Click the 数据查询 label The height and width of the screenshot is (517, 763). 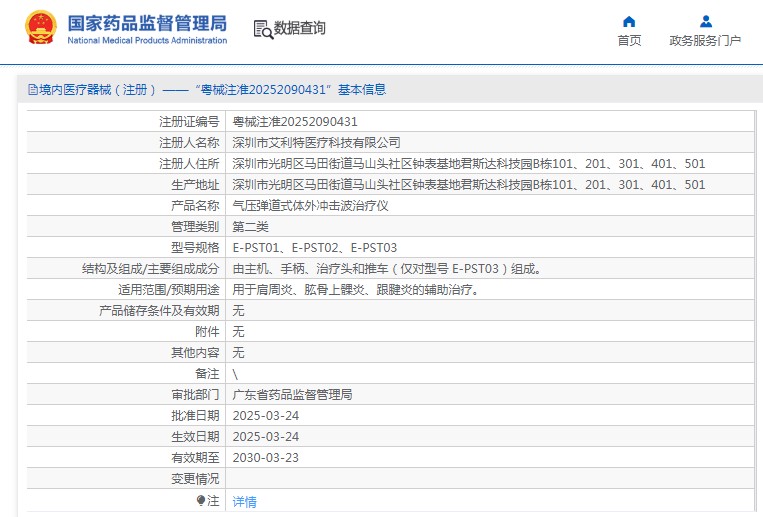(x=299, y=28)
